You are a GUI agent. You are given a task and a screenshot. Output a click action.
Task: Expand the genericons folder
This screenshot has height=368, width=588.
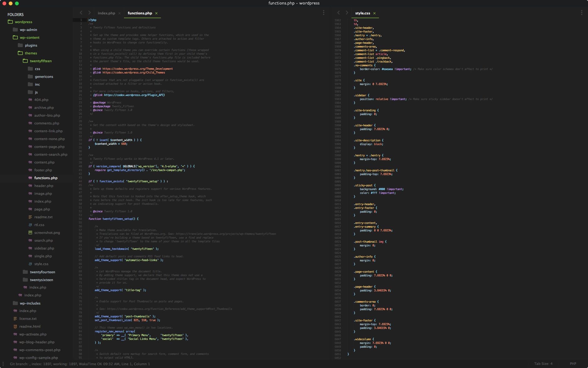[x=30, y=77]
